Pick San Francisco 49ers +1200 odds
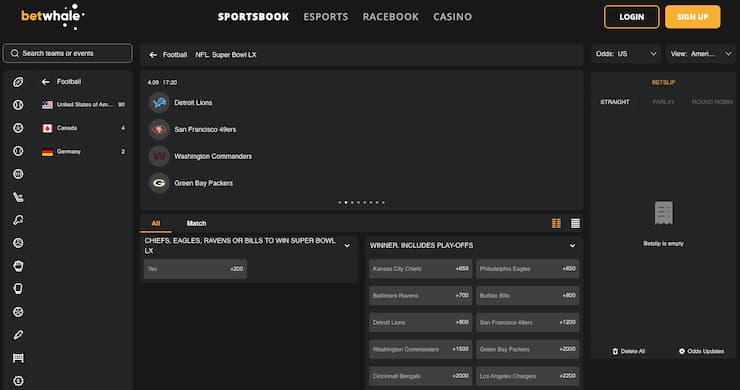Image resolution: width=740 pixels, height=390 pixels. pyautogui.click(x=528, y=322)
